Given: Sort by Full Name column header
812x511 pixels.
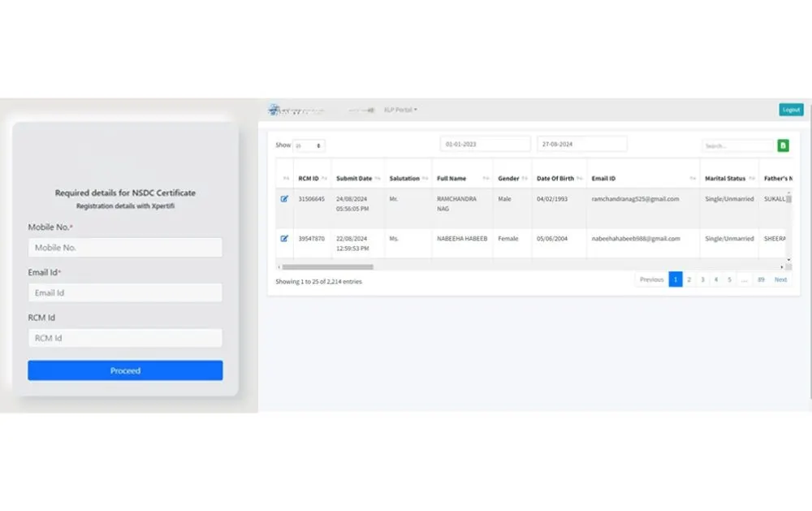Looking at the screenshot, I should point(463,178).
